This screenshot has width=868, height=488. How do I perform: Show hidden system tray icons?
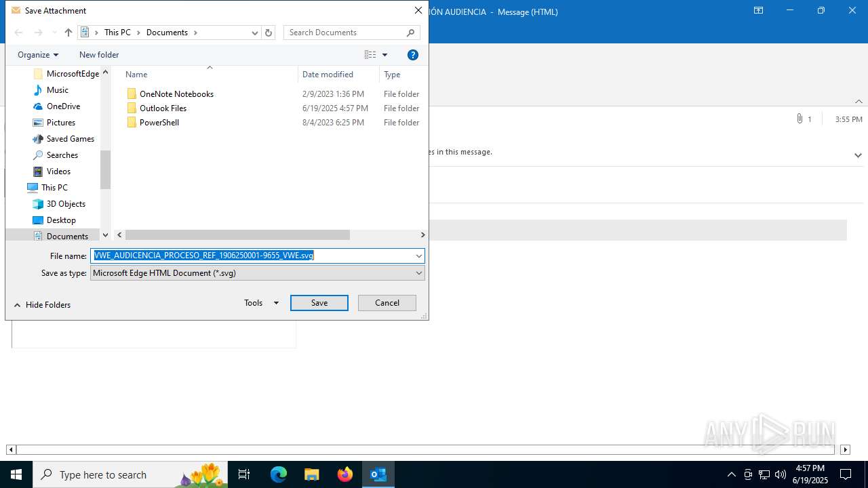coord(731,474)
